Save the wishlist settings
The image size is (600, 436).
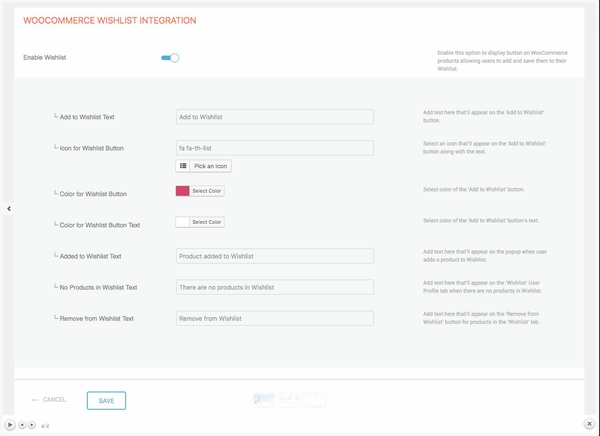point(106,400)
